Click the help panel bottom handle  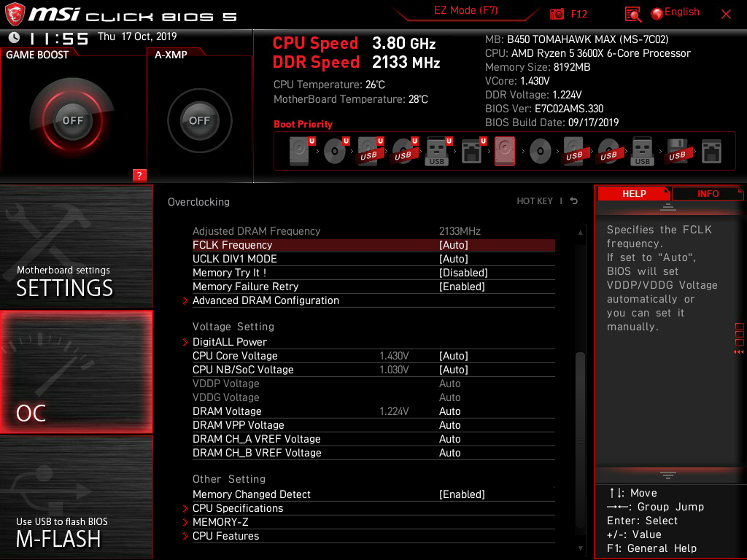pyautogui.click(x=668, y=475)
